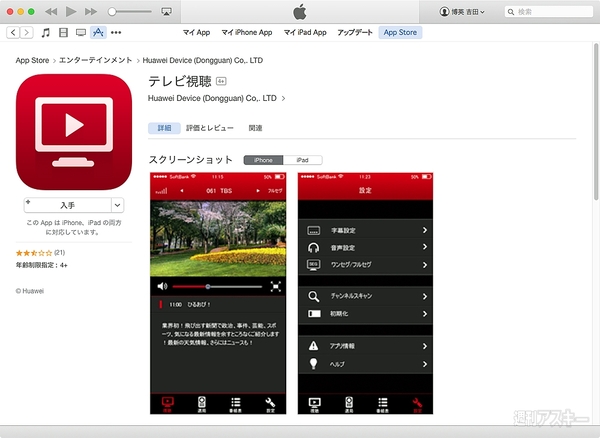Go back with the left arrow
The width and height of the screenshot is (600, 438).
click(13, 33)
